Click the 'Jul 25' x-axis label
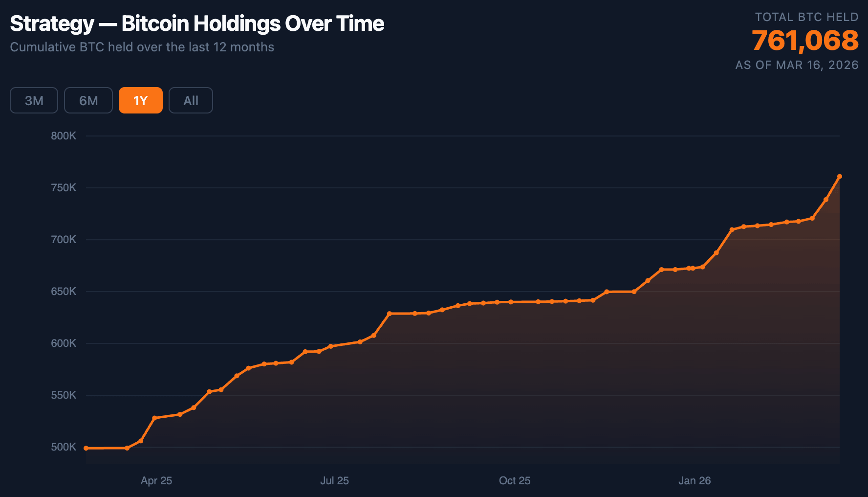This screenshot has height=497, width=868. 334,480
